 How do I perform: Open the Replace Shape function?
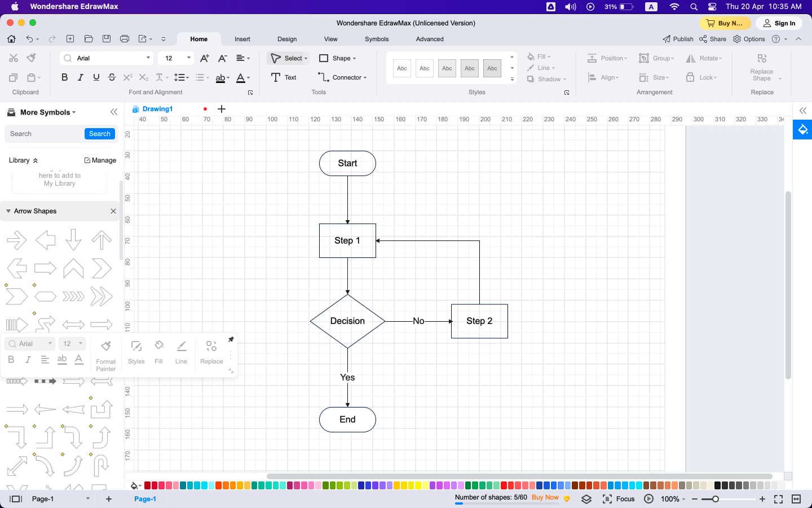[x=761, y=66]
